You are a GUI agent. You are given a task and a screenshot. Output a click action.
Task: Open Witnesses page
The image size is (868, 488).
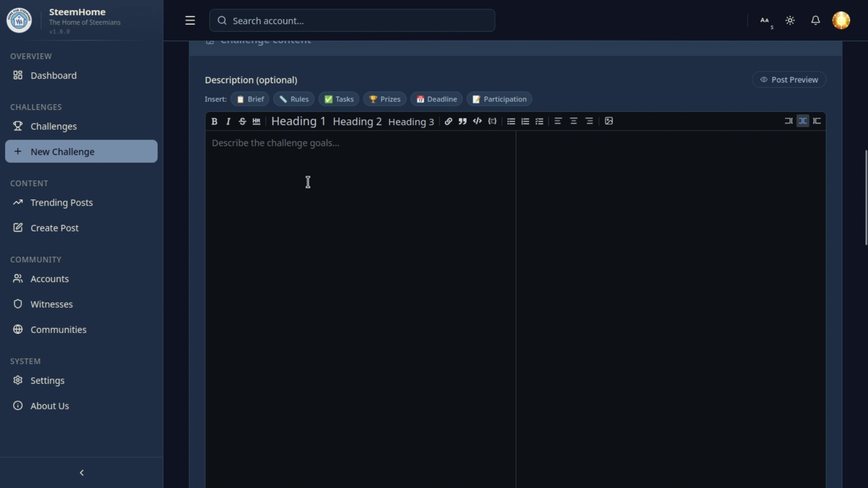tap(81, 304)
